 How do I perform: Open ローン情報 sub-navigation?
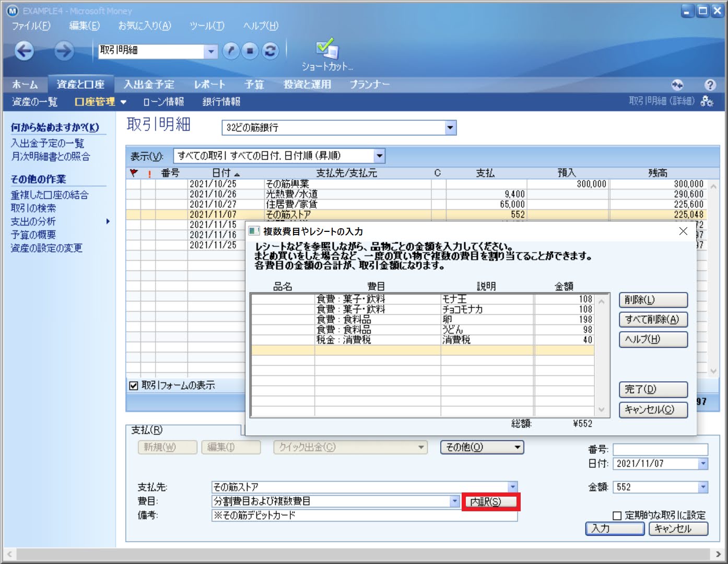click(163, 102)
